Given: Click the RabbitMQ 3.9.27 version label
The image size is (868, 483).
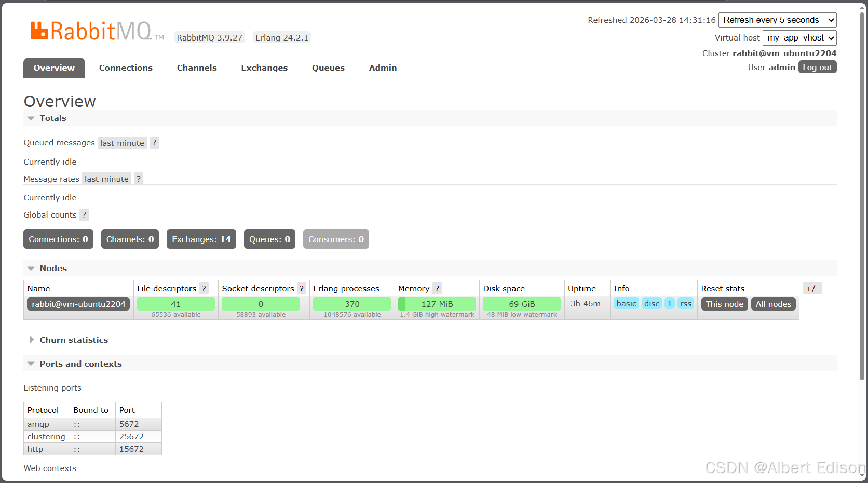Looking at the screenshot, I should point(210,37).
